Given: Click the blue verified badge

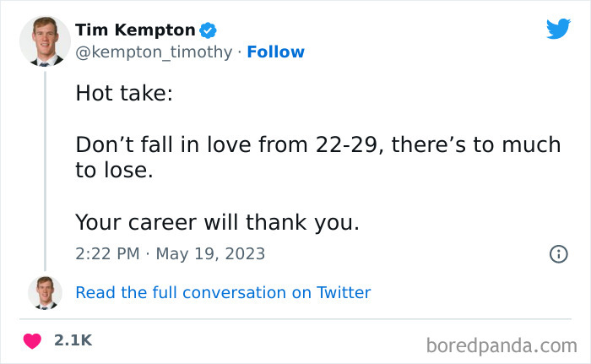Looking at the screenshot, I should (208, 30).
